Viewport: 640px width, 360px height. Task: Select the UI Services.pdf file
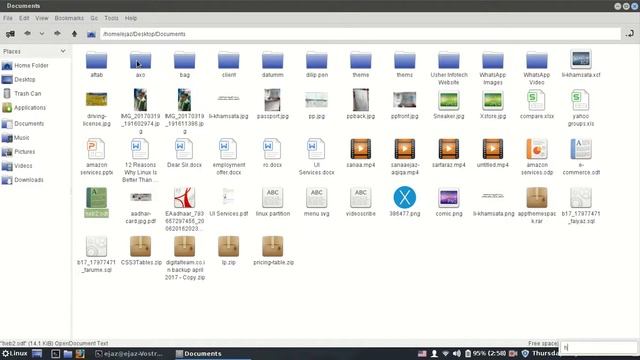click(x=229, y=202)
